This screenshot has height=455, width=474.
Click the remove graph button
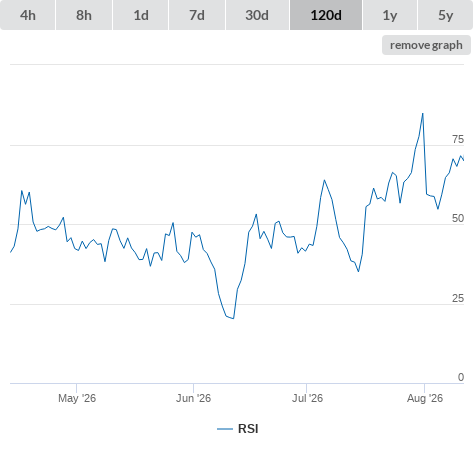426,45
